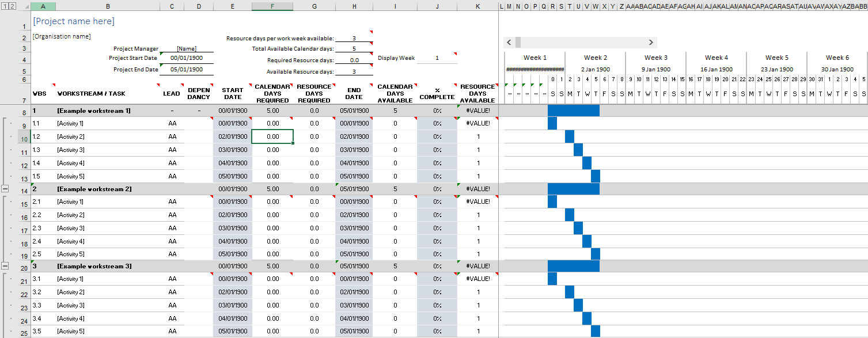The image size is (868, 338).
Task: Select the Required Resource days value cell
Action: point(354,59)
